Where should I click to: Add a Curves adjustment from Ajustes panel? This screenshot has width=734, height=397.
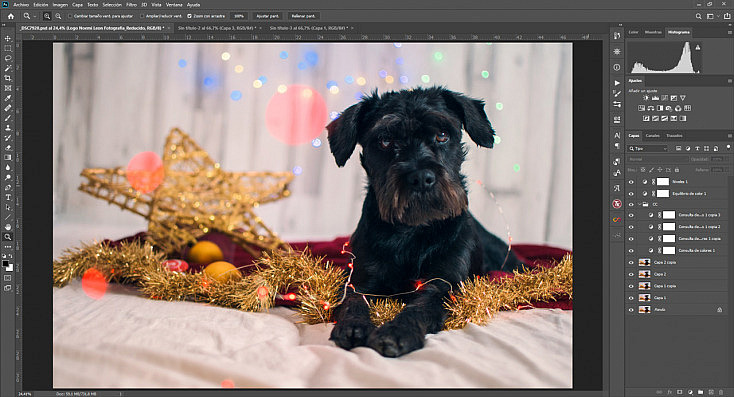(664, 98)
